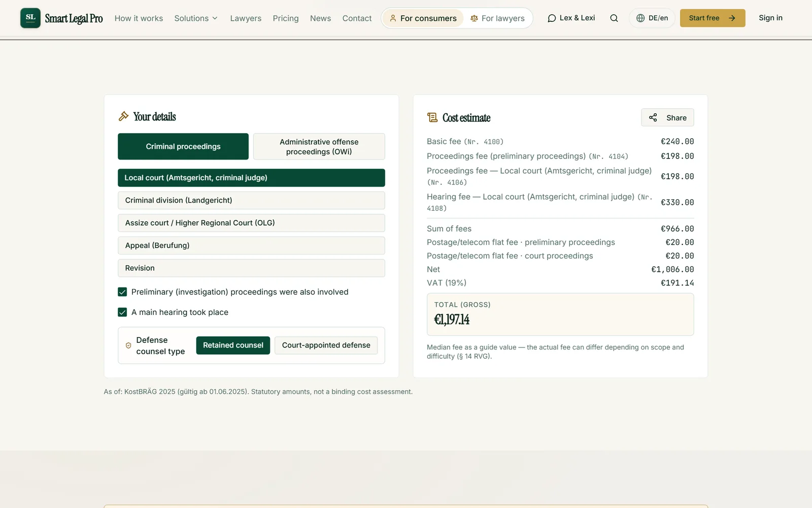The image size is (812, 508).
Task: Select Court-appointed defense option
Action: [x=326, y=345]
